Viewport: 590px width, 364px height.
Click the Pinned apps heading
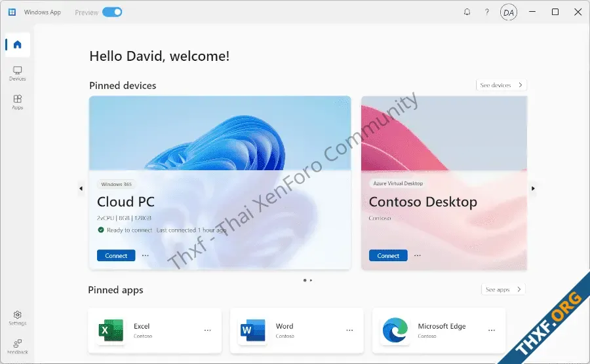115,290
